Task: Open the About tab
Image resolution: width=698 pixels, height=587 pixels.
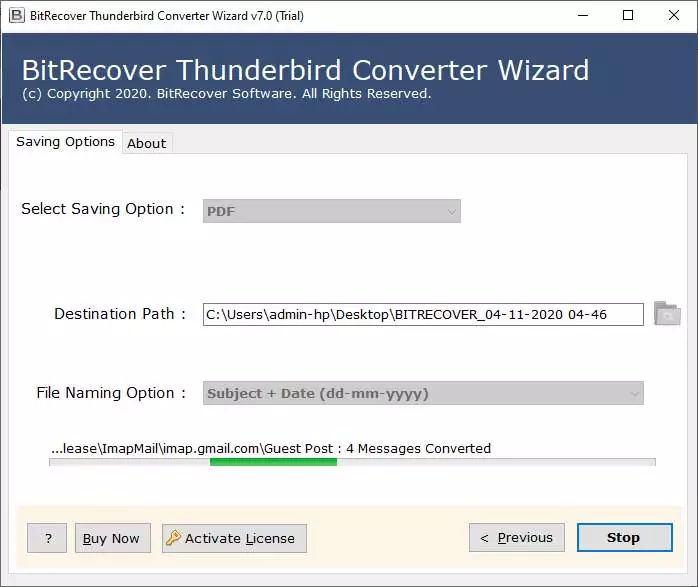Action: pyautogui.click(x=147, y=143)
